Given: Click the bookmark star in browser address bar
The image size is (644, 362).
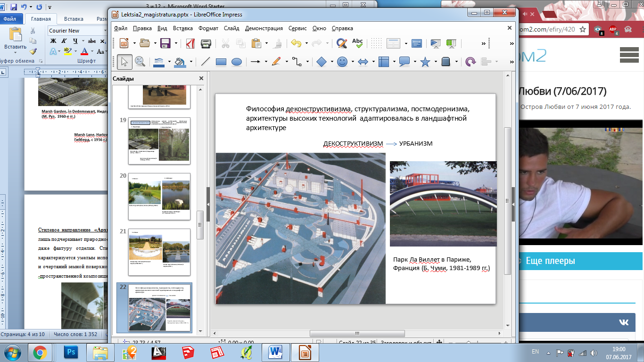Looking at the screenshot, I should pos(583,29).
